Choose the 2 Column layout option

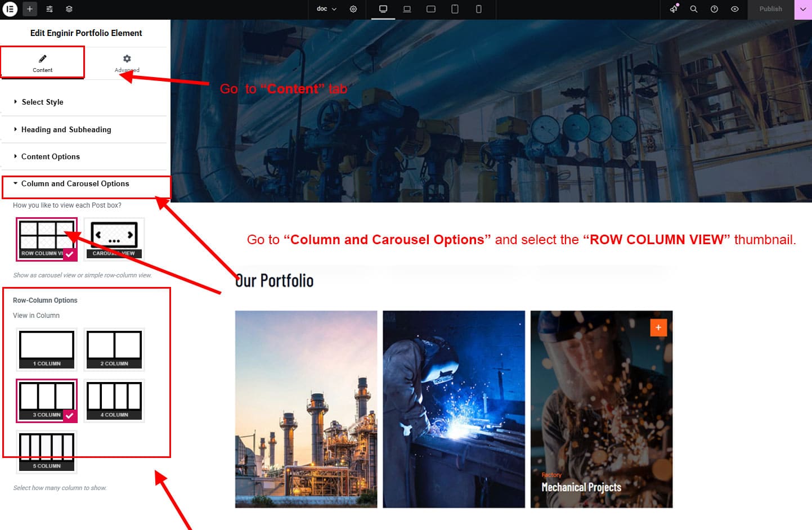click(x=114, y=349)
